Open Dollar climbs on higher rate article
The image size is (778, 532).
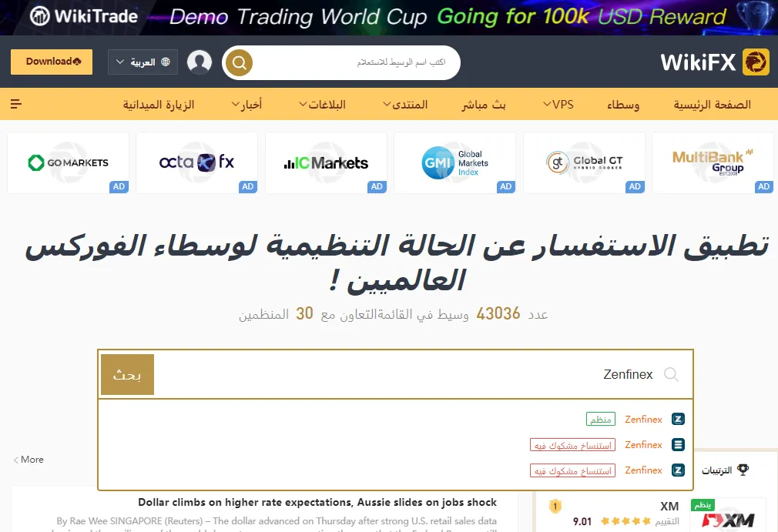click(x=317, y=502)
